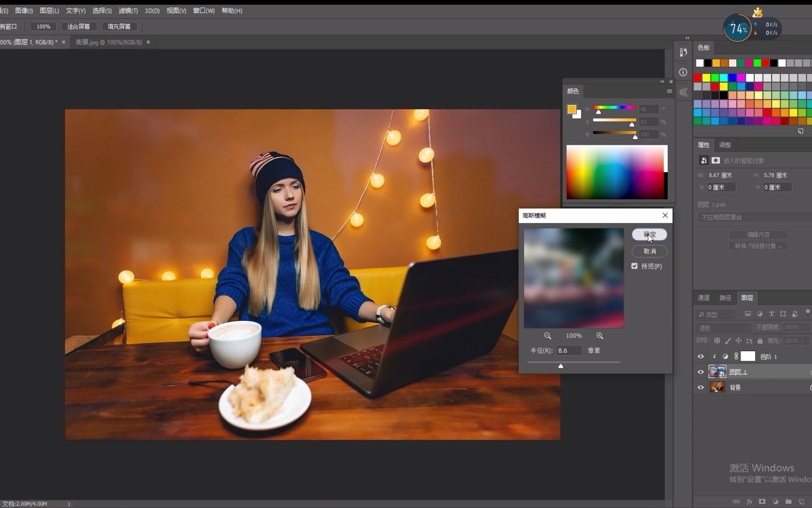Create new group folder icon

pyautogui.click(x=789, y=501)
